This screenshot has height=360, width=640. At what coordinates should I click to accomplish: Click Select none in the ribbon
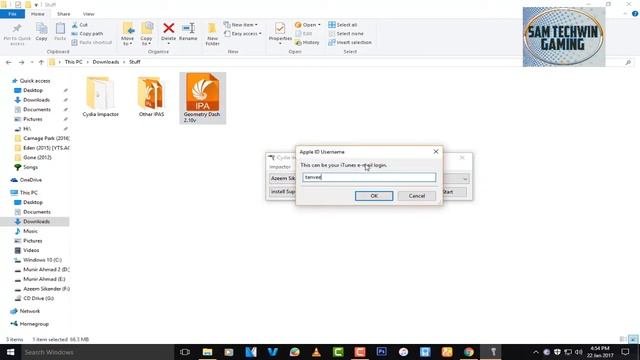[x=346, y=33]
